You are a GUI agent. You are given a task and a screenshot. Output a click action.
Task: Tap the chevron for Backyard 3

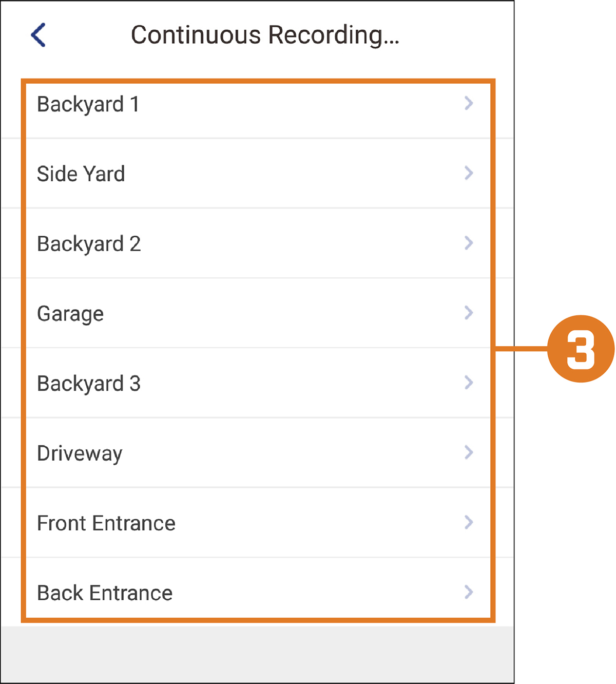[x=469, y=383]
